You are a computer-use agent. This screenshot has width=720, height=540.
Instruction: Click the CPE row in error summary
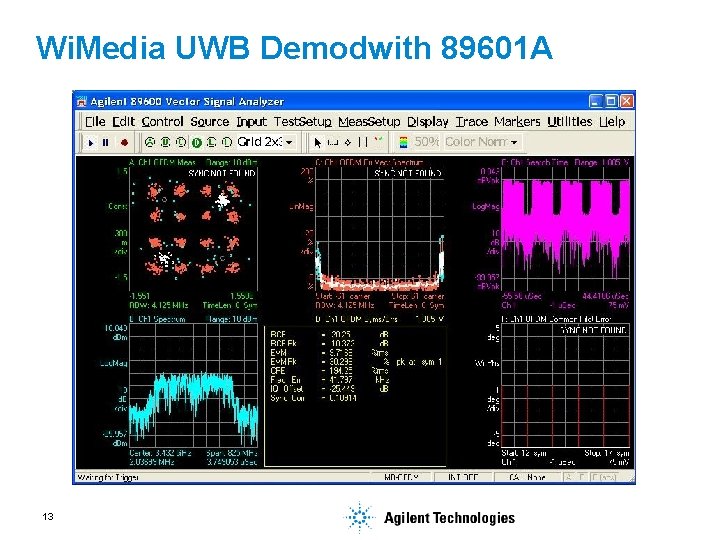coord(330,371)
